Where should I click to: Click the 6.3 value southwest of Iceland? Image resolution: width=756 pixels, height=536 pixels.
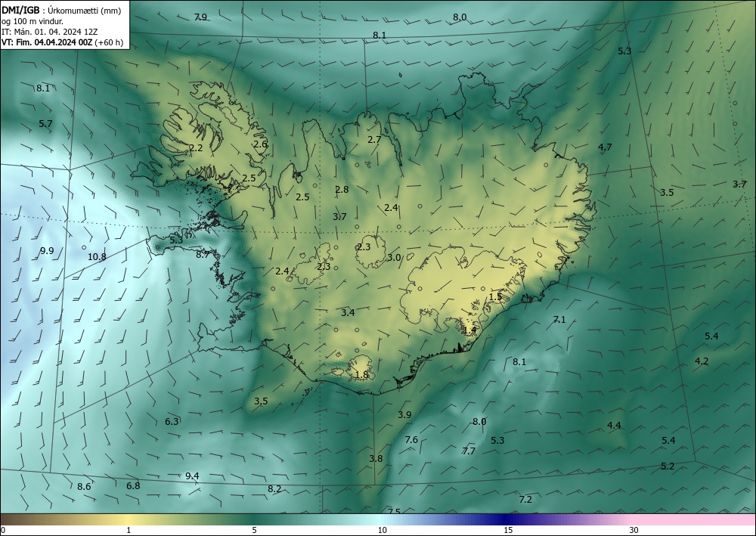coord(172,422)
